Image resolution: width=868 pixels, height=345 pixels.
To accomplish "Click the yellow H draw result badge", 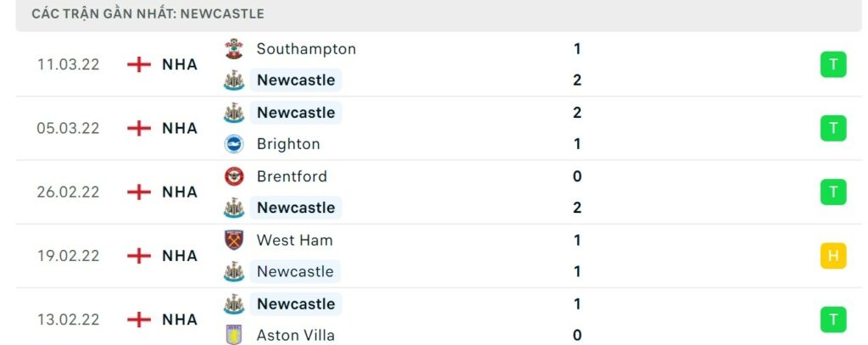I will [833, 255].
